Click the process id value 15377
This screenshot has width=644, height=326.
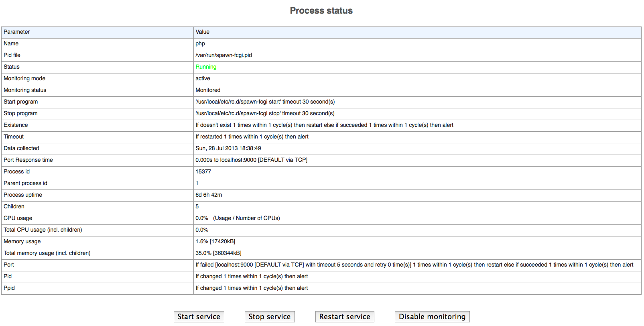203,172
